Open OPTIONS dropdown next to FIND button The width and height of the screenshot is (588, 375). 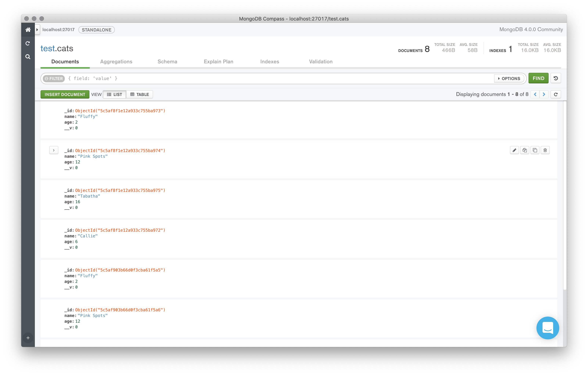click(510, 78)
